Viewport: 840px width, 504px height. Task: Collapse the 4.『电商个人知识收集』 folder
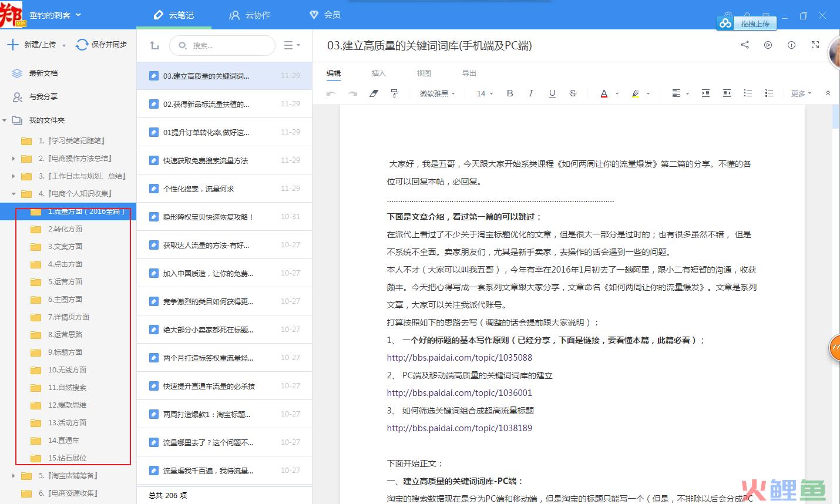click(x=14, y=194)
